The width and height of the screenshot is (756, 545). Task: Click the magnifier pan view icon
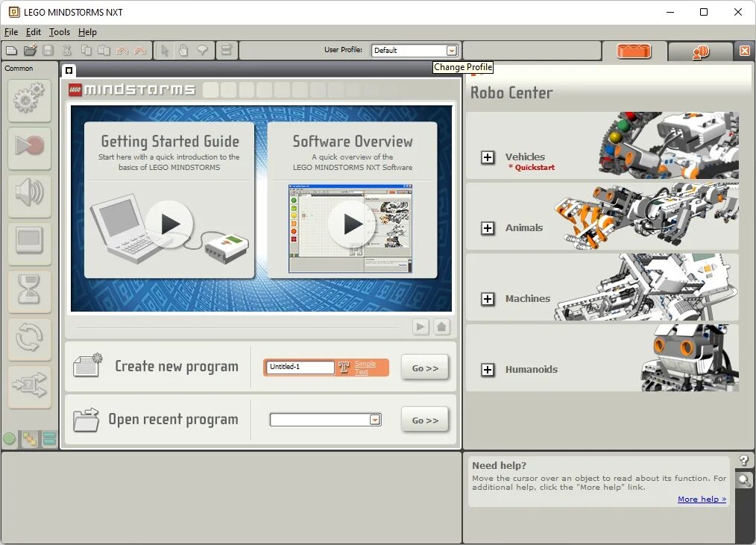[744, 480]
